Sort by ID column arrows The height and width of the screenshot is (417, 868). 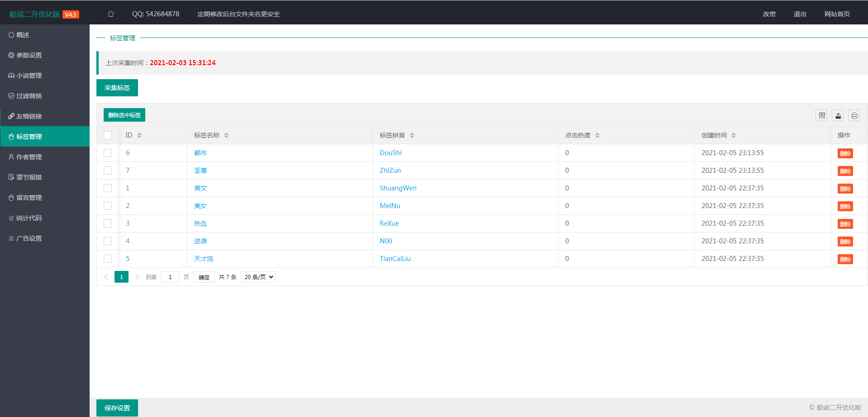tap(139, 135)
